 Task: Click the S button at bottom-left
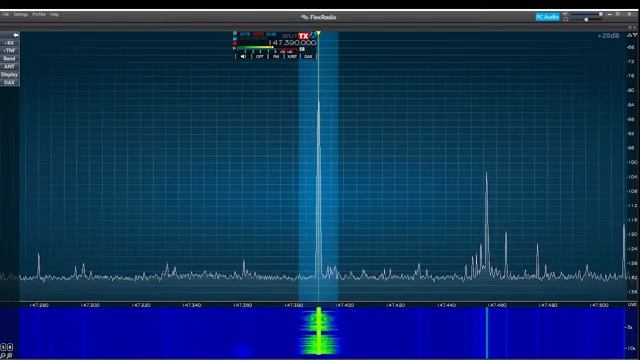click(x=3, y=347)
